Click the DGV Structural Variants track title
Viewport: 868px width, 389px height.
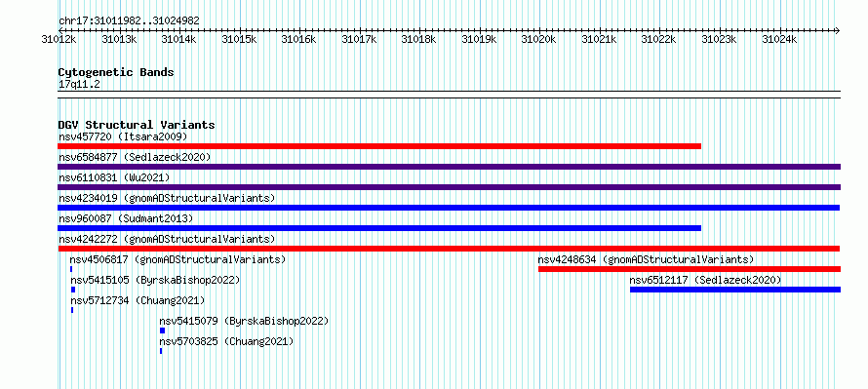137,125
